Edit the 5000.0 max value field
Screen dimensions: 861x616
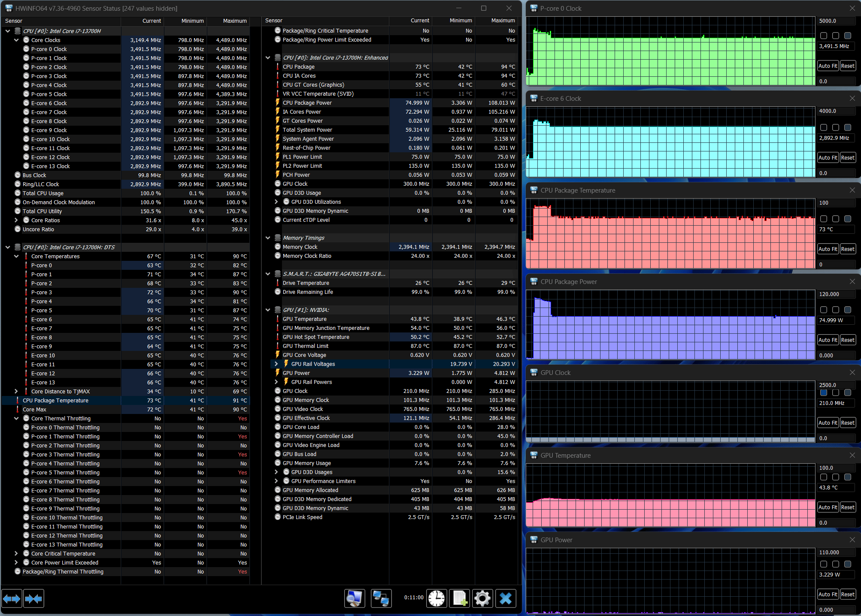click(835, 21)
